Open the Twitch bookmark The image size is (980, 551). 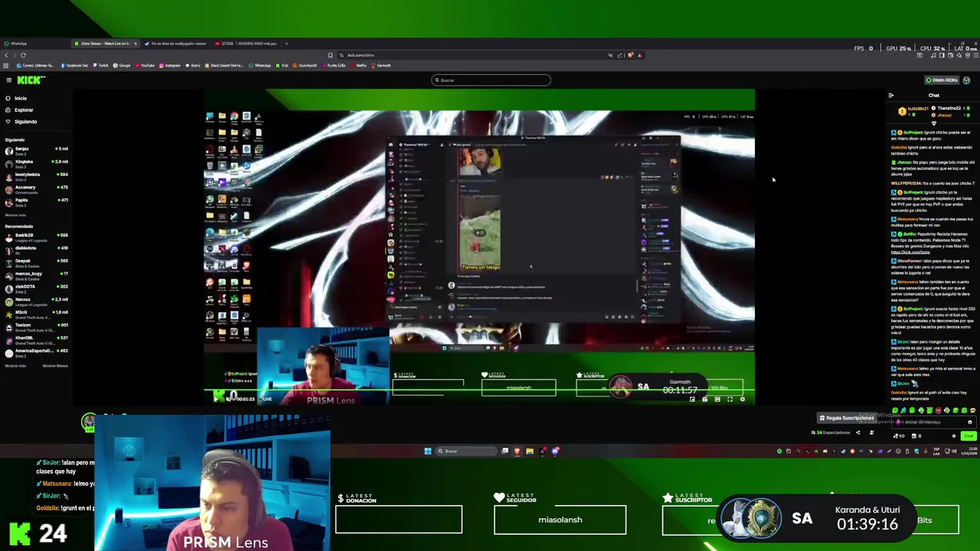100,65
